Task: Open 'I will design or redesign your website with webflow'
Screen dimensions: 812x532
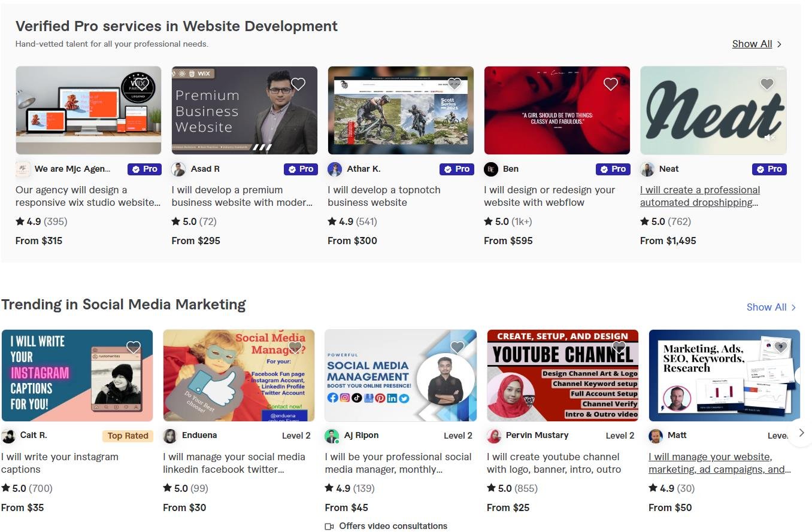Action: point(549,196)
